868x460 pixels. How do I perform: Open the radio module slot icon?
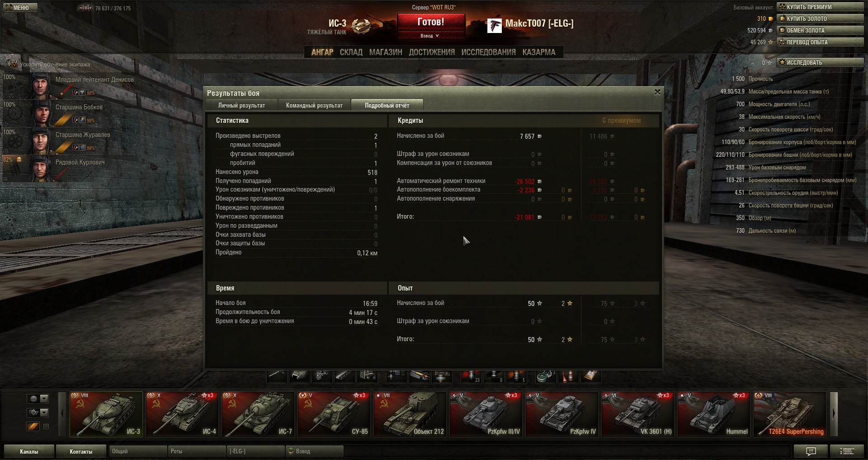[x=367, y=376]
